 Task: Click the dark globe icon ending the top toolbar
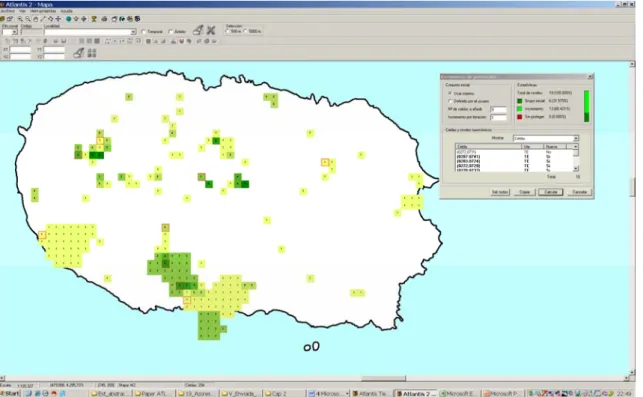coord(137,19)
